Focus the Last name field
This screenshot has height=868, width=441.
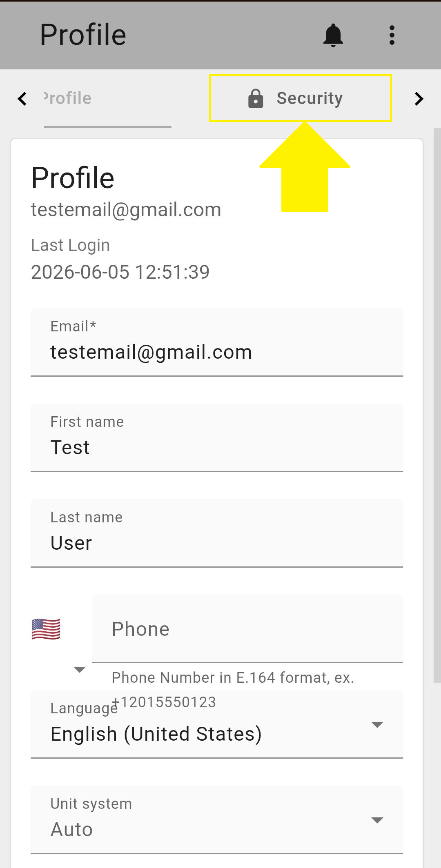click(217, 533)
